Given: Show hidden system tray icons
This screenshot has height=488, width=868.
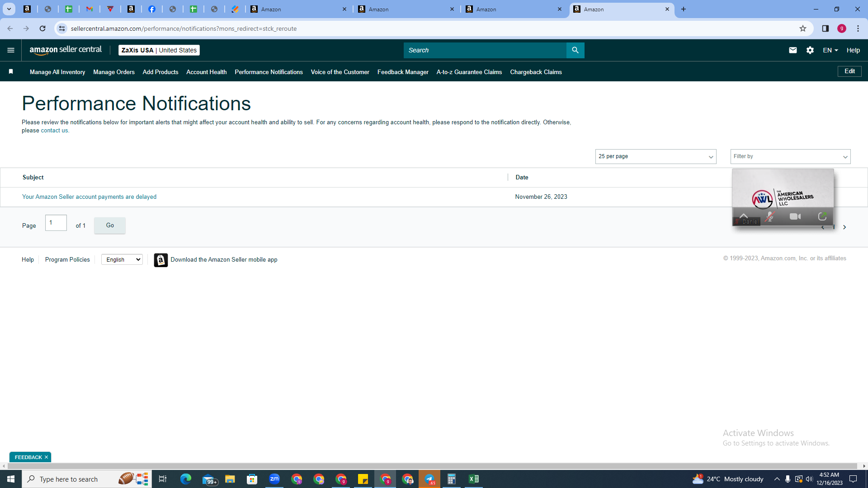Looking at the screenshot, I should (x=777, y=479).
